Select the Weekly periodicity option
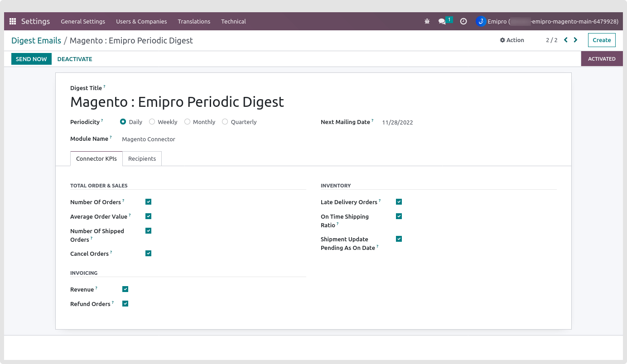This screenshot has width=627, height=364. click(x=152, y=122)
